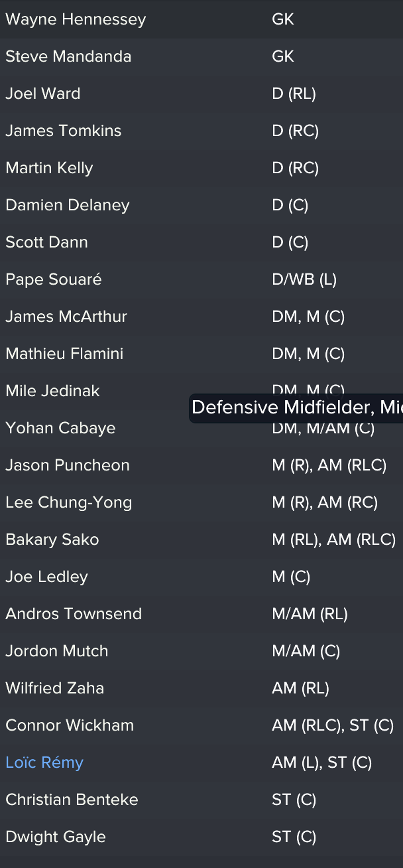403x868 pixels.
Task: Select James Tomkins in the squad list
Action: point(64,131)
